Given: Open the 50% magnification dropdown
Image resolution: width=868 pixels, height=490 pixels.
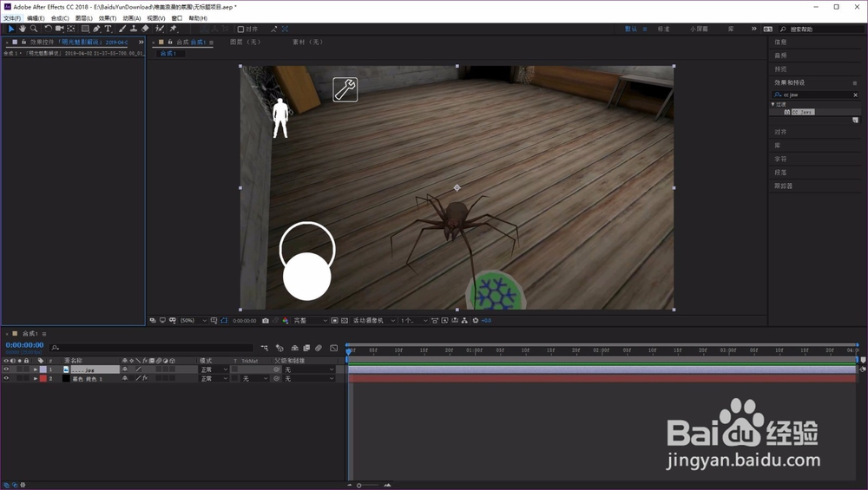Looking at the screenshot, I should coord(193,320).
